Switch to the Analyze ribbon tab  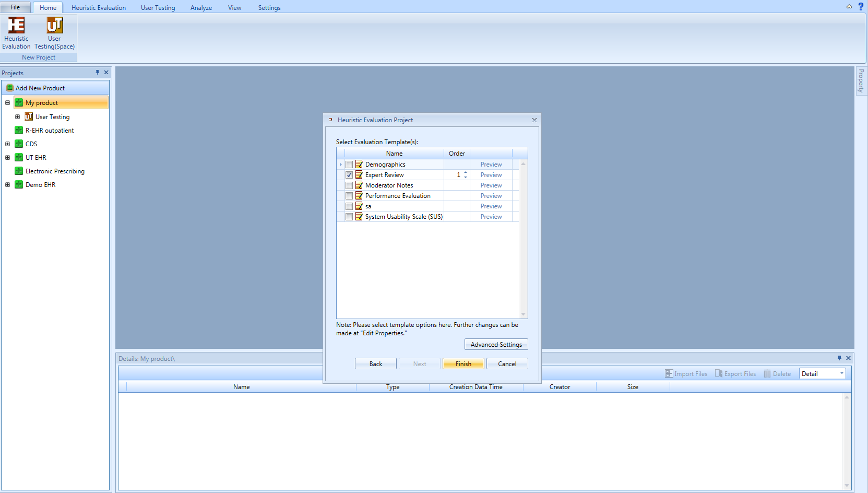(x=201, y=8)
